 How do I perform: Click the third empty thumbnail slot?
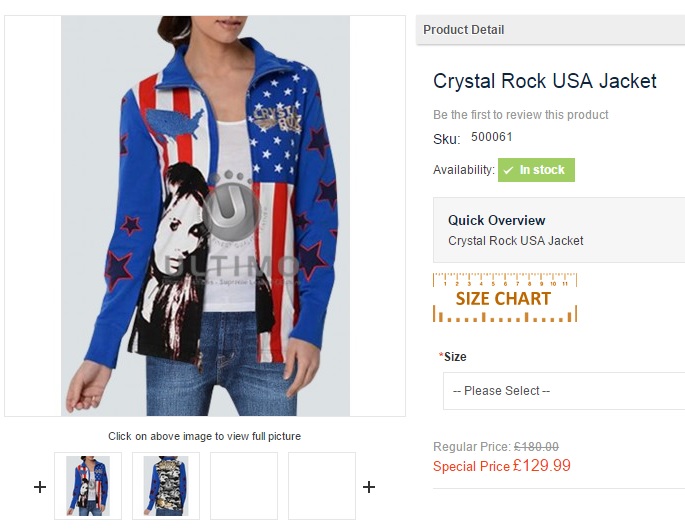coord(244,486)
